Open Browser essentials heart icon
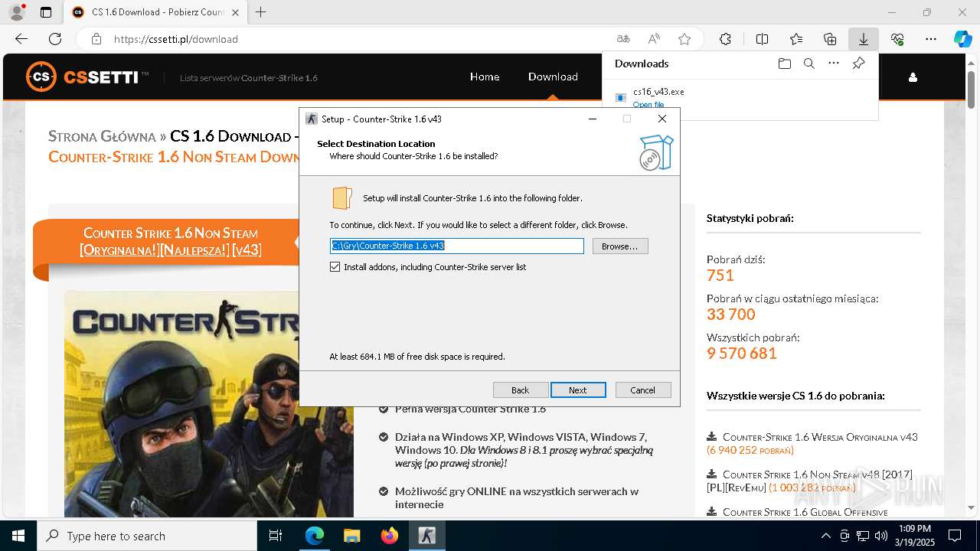Viewport: 980px width, 551px height. point(897,39)
